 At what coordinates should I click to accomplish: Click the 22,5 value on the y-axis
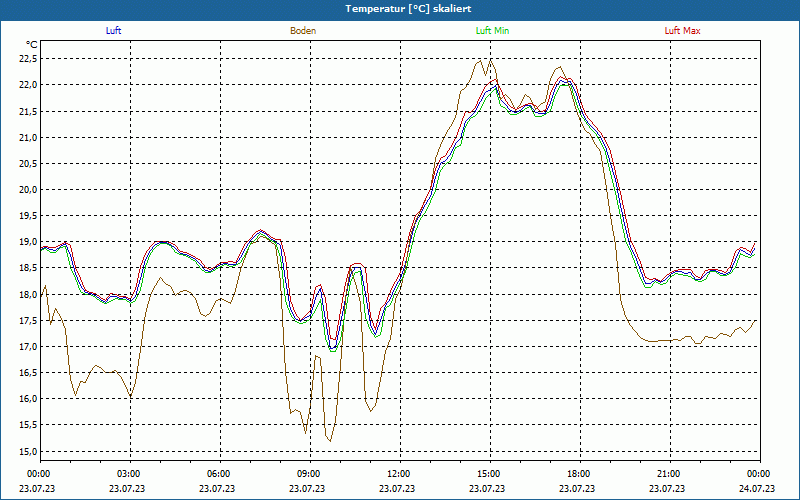click(x=28, y=59)
